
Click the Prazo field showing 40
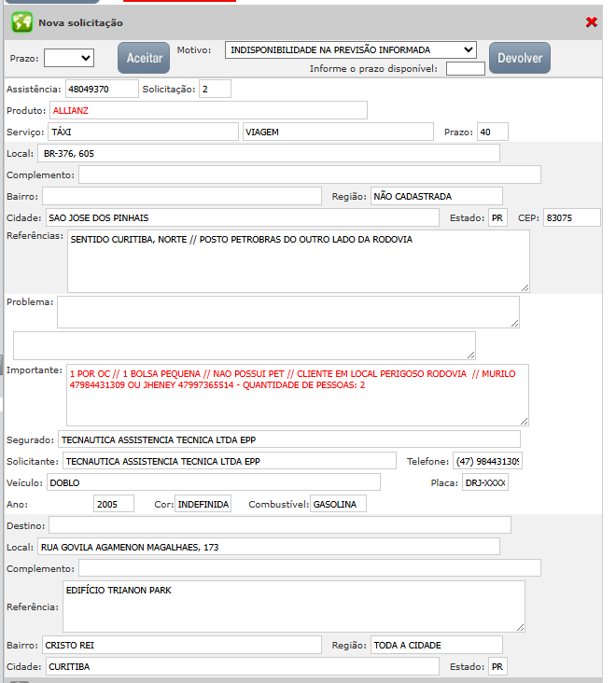tap(493, 132)
